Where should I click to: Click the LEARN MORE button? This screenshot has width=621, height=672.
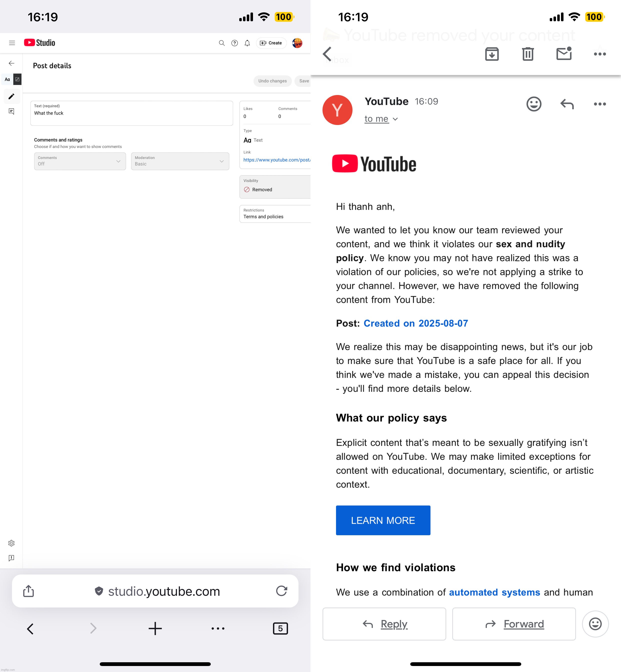pos(383,520)
